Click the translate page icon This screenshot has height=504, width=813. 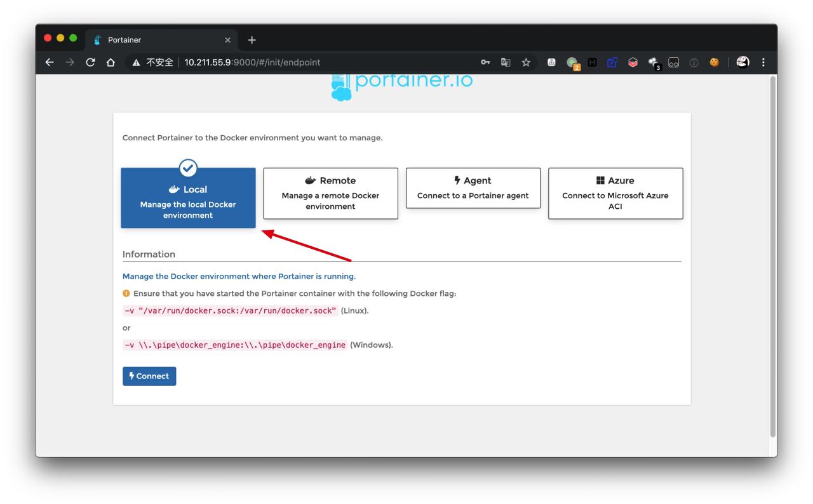click(x=506, y=62)
